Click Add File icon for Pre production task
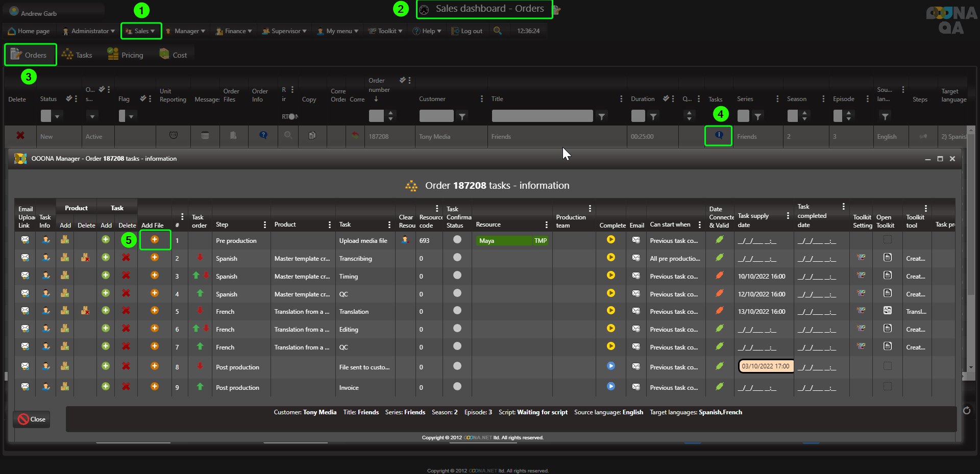The image size is (980, 474). (x=154, y=240)
